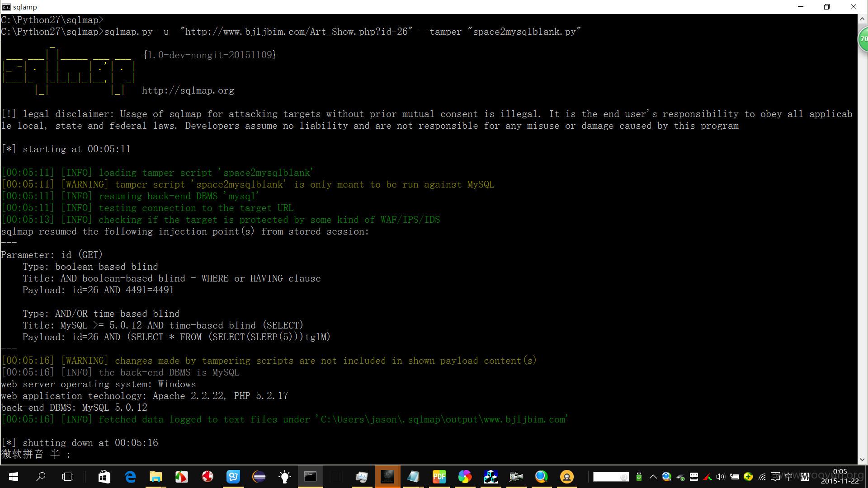Launch Windows Store from taskbar
The image size is (868, 488).
pos(104,477)
